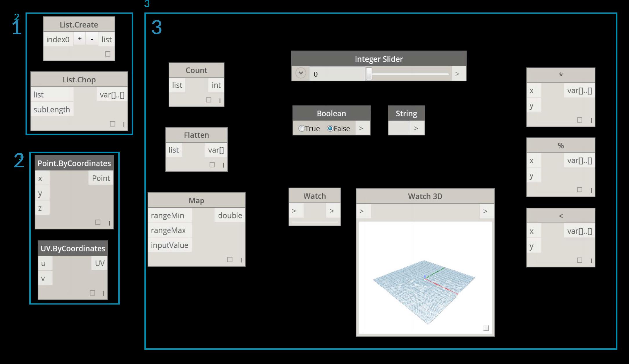
Task: Toggle Boolean value to True
Action: point(301,128)
